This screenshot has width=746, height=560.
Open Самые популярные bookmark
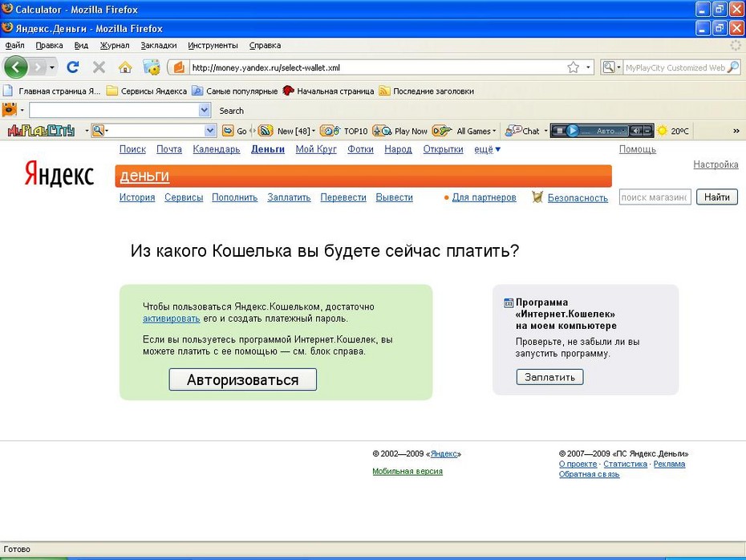[x=235, y=91]
